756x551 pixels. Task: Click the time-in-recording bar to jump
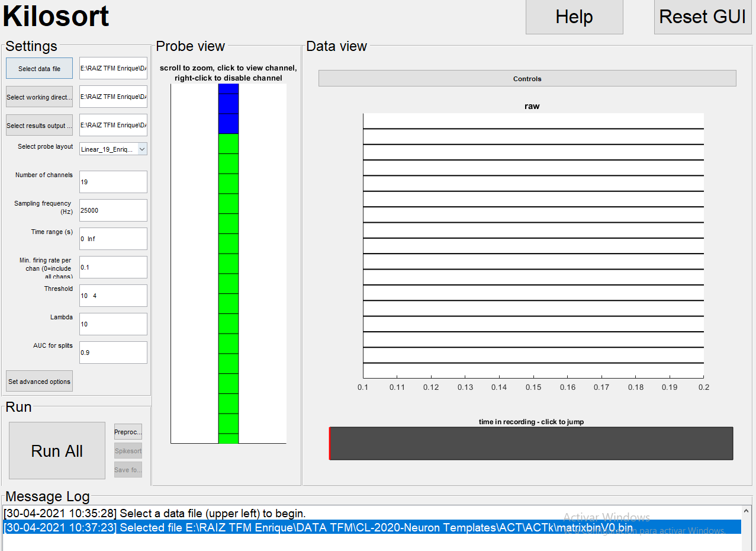(x=531, y=443)
